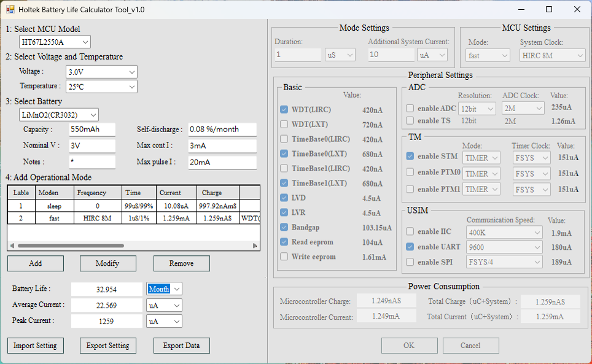This screenshot has height=364, width=592.
Task: Click the table scrollbar right arrow
Action: click(x=255, y=246)
